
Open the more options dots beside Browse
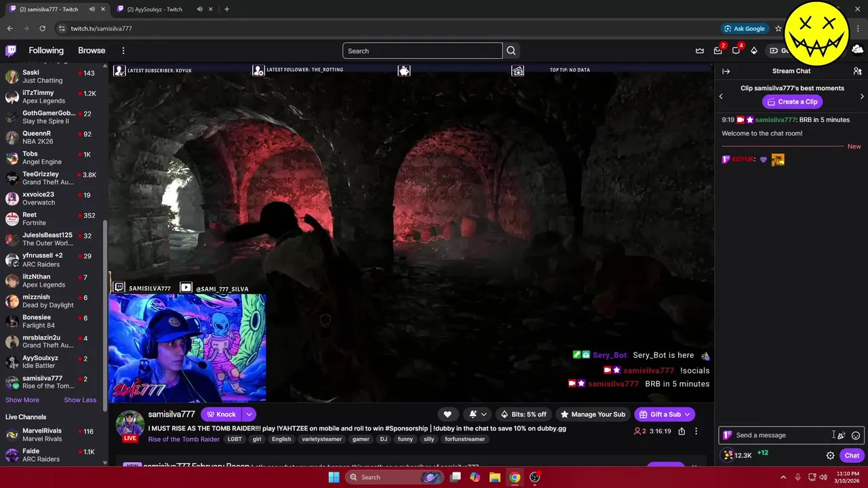coord(123,51)
